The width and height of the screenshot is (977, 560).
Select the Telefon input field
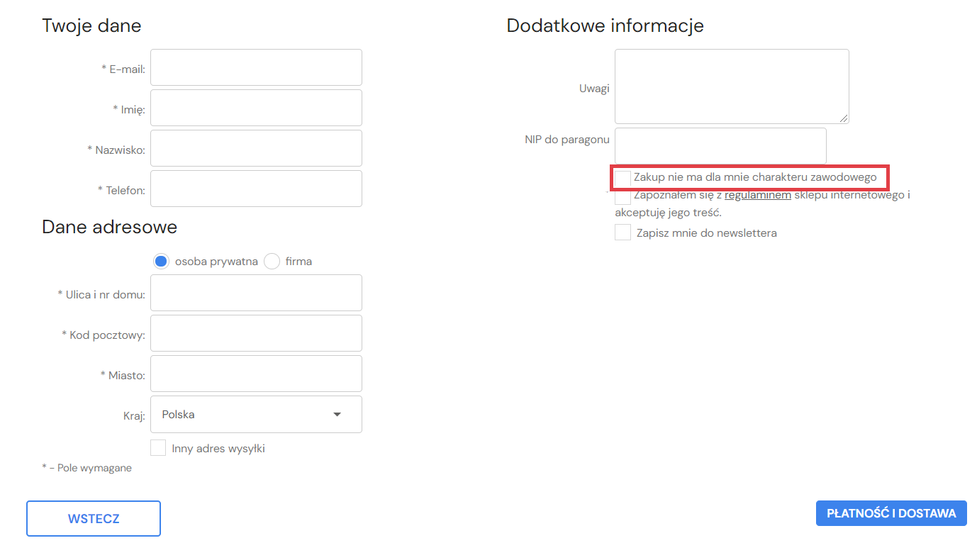[x=256, y=189]
